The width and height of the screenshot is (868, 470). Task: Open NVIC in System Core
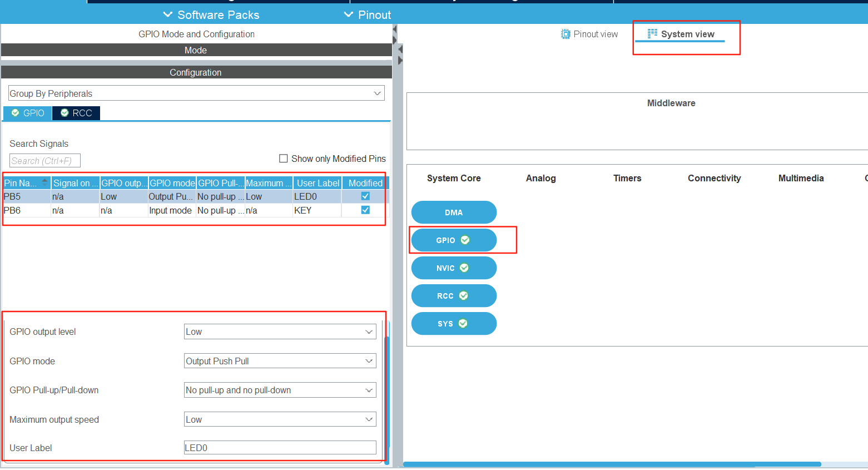(x=454, y=268)
